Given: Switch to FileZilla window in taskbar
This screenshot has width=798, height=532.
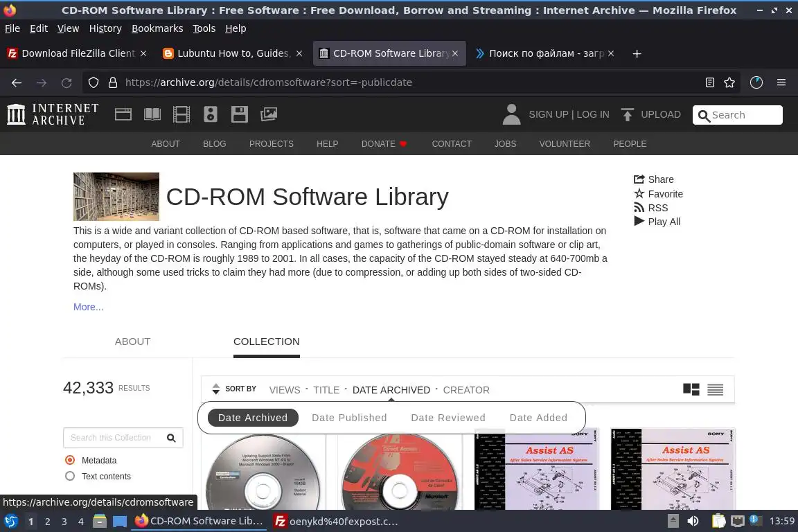Looking at the screenshot, I should click(x=337, y=521).
